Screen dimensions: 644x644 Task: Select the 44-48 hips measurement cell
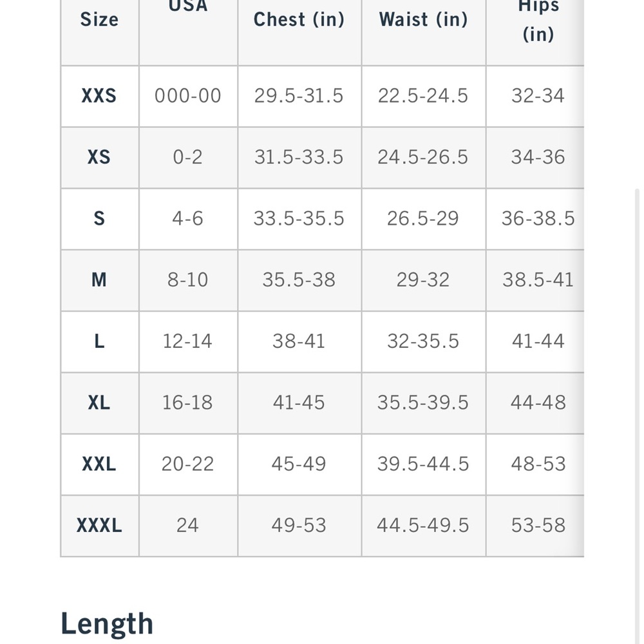coord(538,402)
